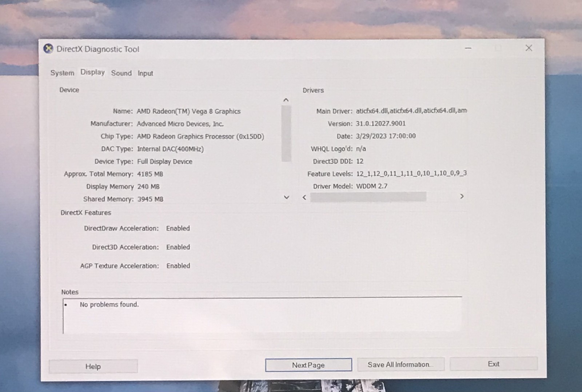Click total memory value '4185 MB'
Viewport: 582px width, 392px height.
(150, 174)
